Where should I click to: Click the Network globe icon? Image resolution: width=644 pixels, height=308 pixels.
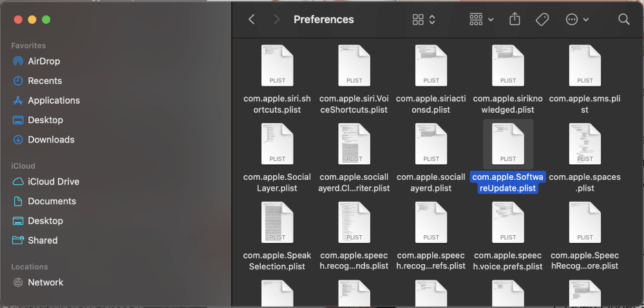coord(18,282)
